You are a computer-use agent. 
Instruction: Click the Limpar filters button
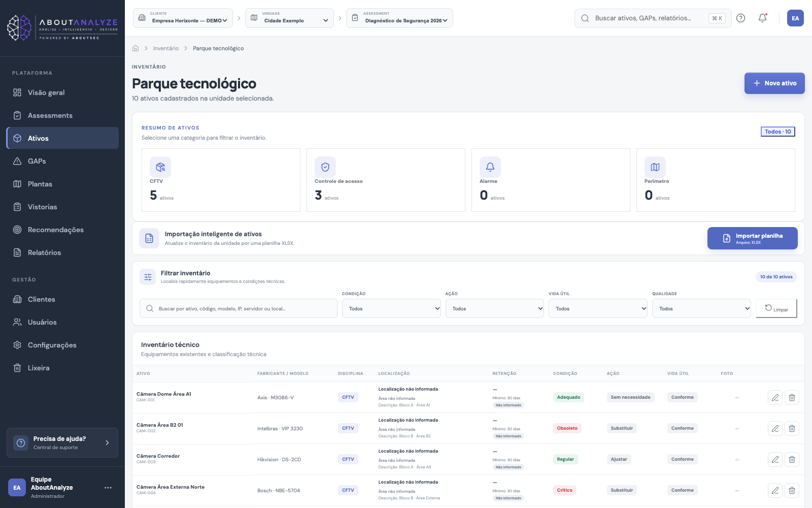(x=776, y=308)
